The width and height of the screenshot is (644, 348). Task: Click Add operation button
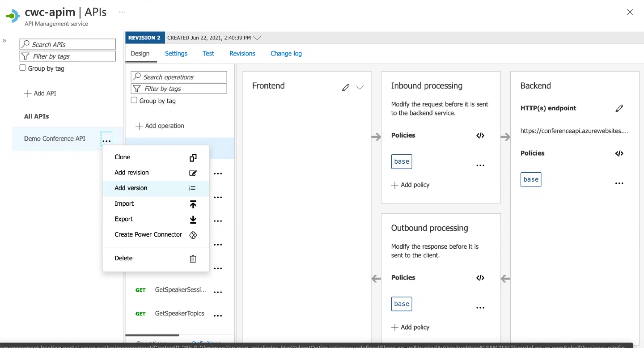click(160, 126)
